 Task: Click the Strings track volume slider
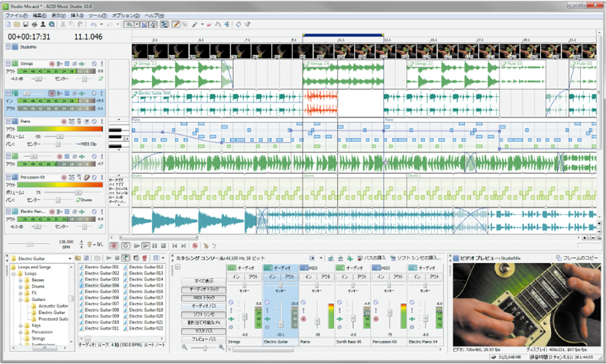click(39, 78)
